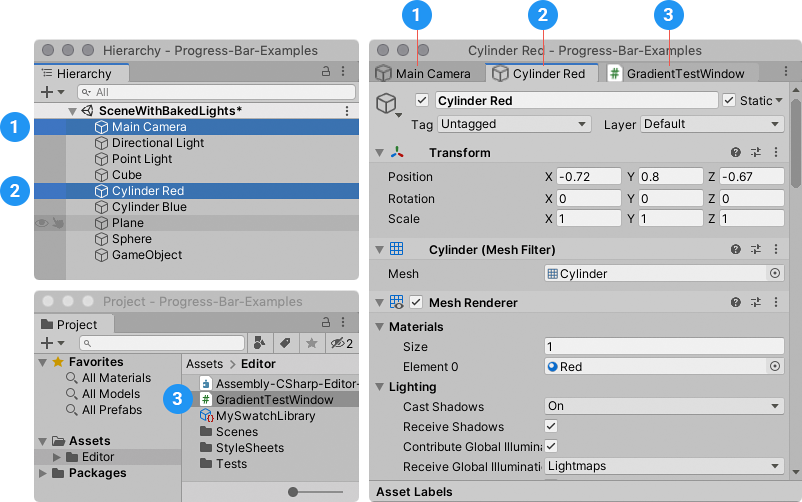Collapse the Transform component foldout

pyautogui.click(x=380, y=153)
